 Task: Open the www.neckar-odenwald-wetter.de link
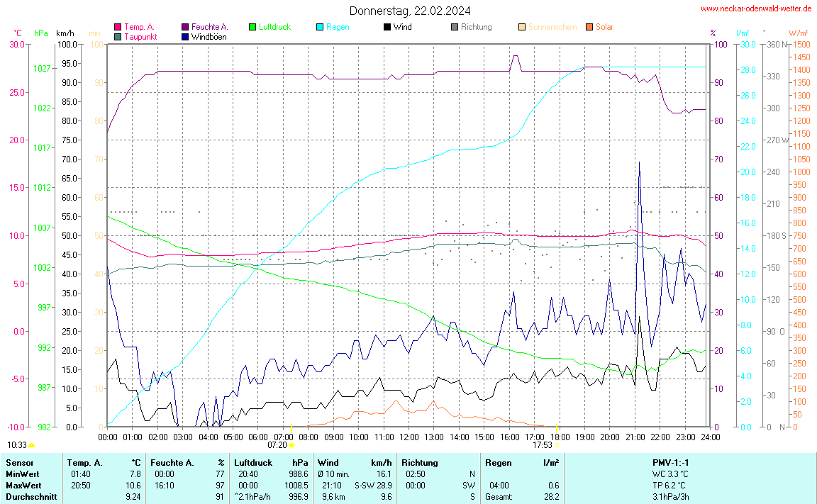coord(756,9)
